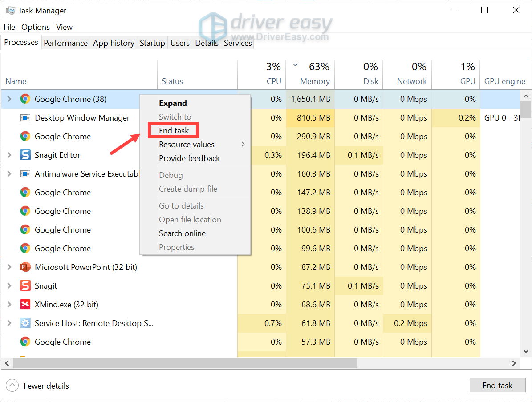
Task: Click the XMind.exe icon
Action: coord(25,304)
